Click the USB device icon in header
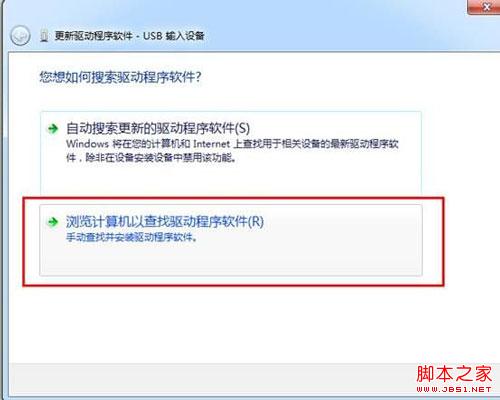The width and height of the screenshot is (500, 400). [44, 36]
